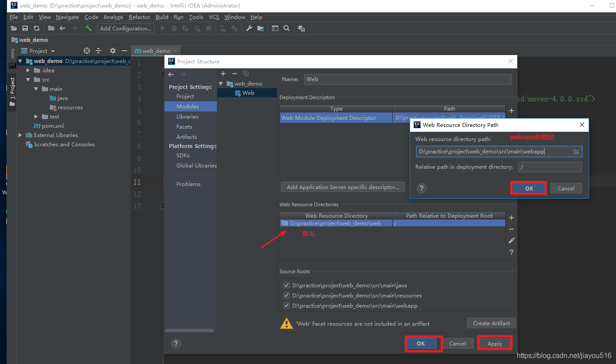Expand External Libraries node
Screen dimensions: 616x364
coord(20,135)
